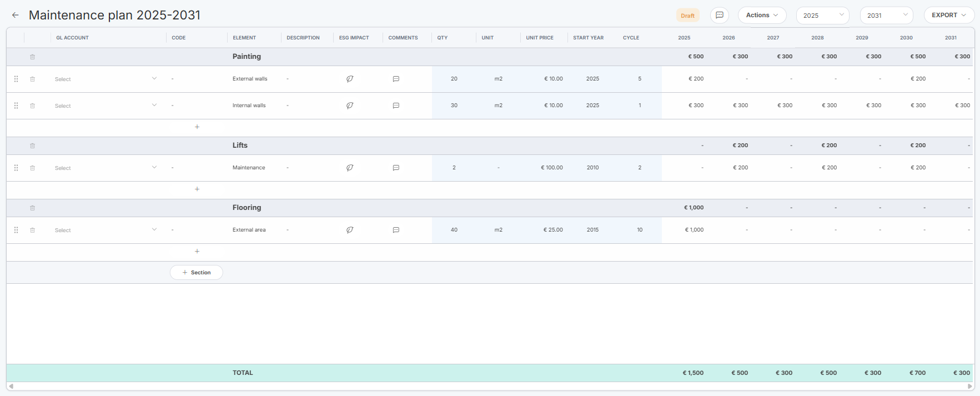Viewport: 980px width, 396px height.
Task: Add a new row under Lifts section
Action: 197,189
